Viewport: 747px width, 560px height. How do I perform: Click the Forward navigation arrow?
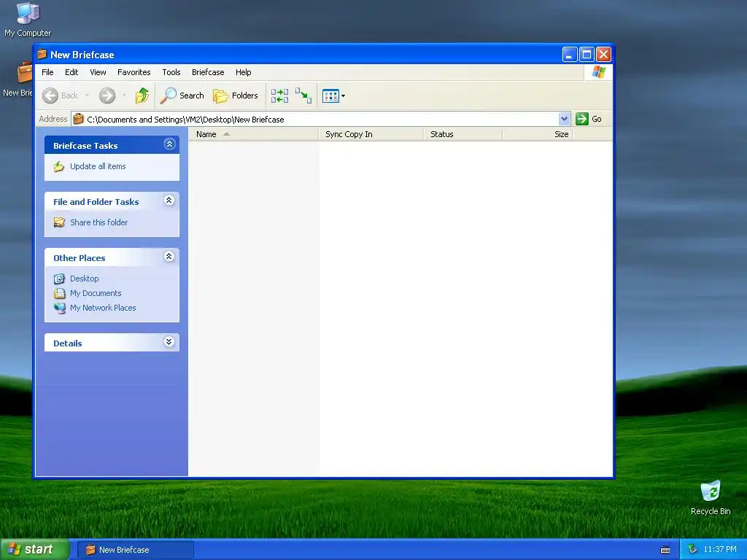coord(107,96)
